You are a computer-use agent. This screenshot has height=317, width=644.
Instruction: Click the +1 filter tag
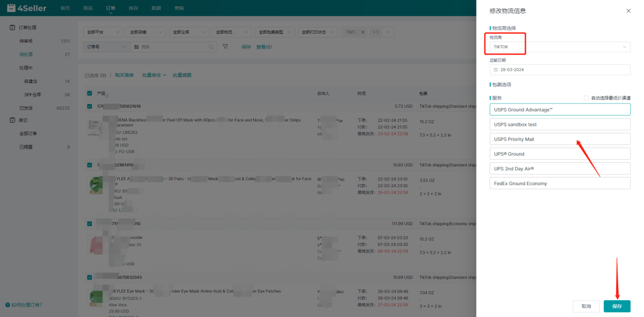tap(376, 32)
